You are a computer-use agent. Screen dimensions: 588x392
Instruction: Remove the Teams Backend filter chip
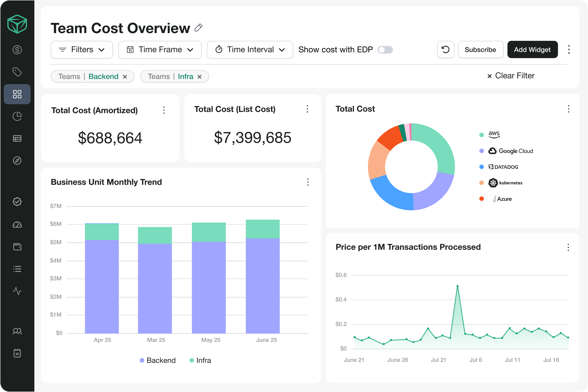(x=125, y=76)
